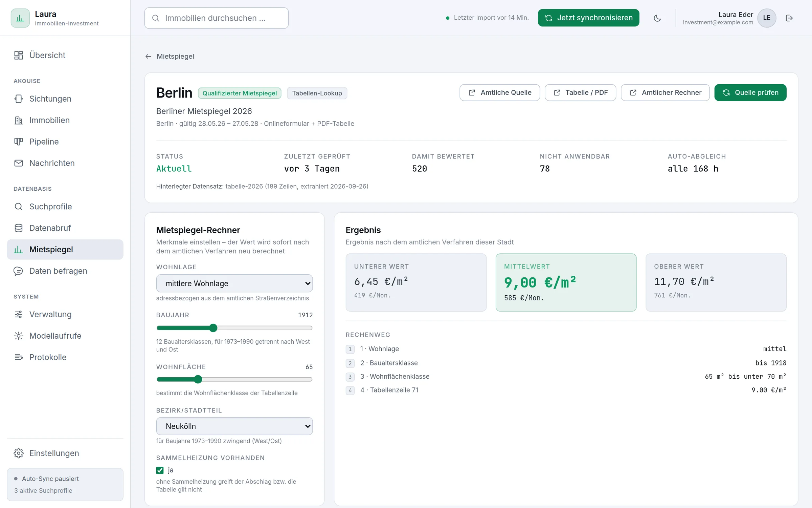Screen dimensions: 812x508
Task: Click the external link icon of Amtliche Quelle
Action: coord(472,92)
